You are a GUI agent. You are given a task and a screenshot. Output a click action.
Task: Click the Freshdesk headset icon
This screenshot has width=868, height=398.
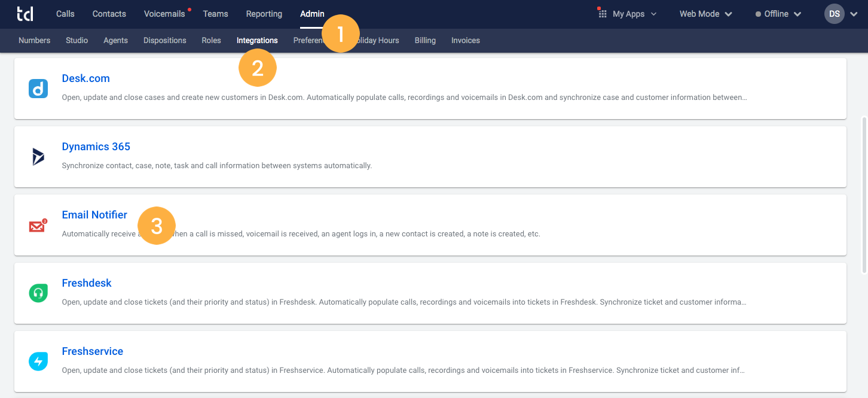pyautogui.click(x=38, y=293)
